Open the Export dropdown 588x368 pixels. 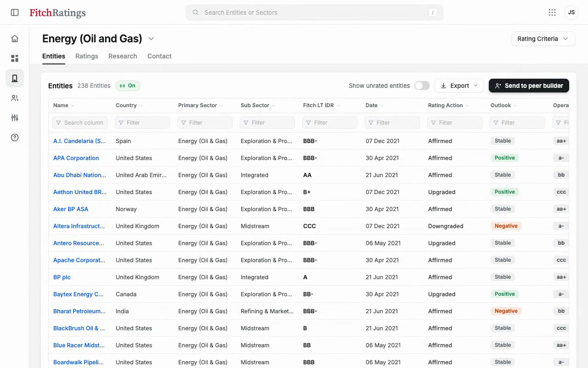point(459,86)
